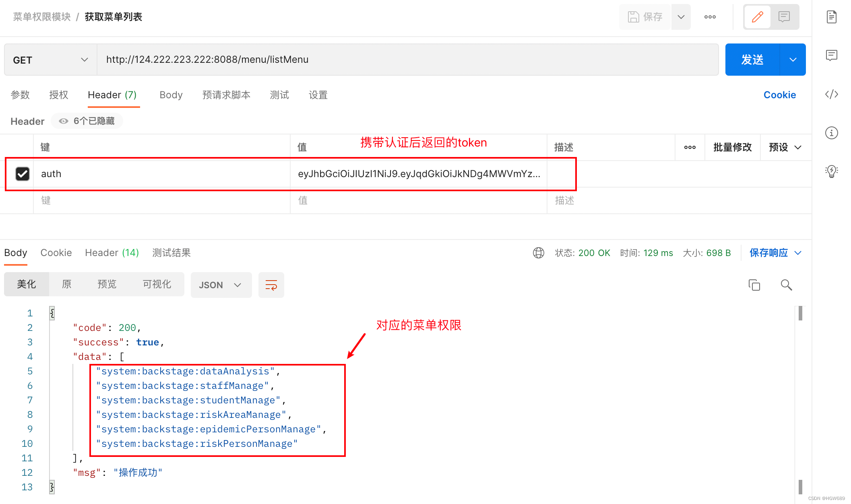Switch to the response Header (14) tab
Screen dimensions: 851x504
point(112,253)
